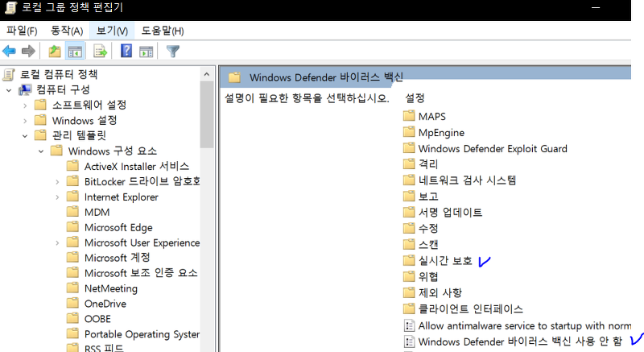Select 로컬 컴퓨터 정책 root node
Screen dimensions: 644x352
(x=59, y=74)
